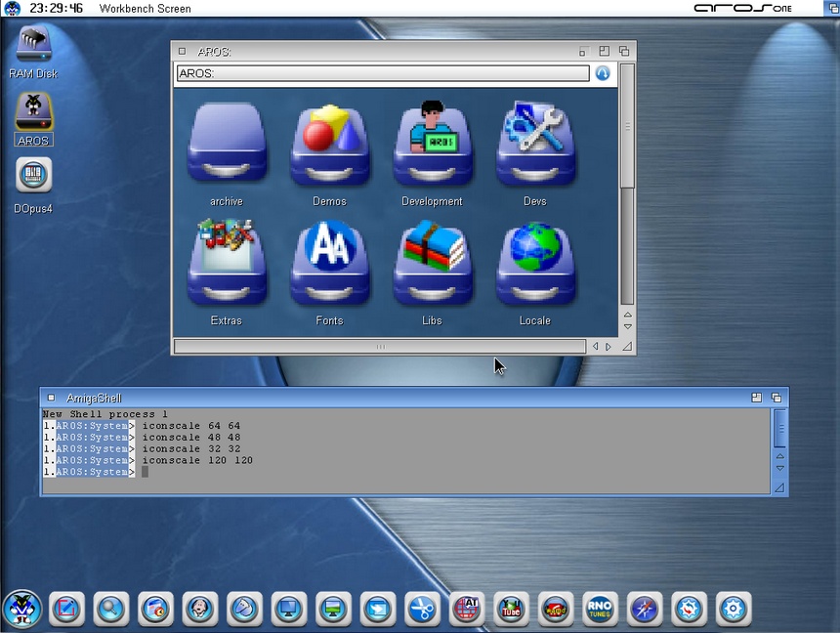Open the Devs drawer icon
The width and height of the screenshot is (840, 633).
pos(534,147)
